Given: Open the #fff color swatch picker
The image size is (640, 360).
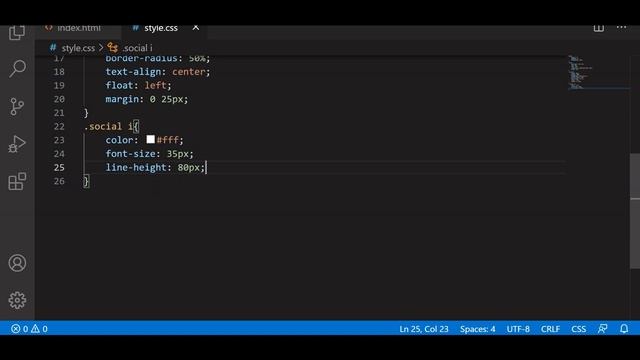Looking at the screenshot, I should tap(150, 139).
